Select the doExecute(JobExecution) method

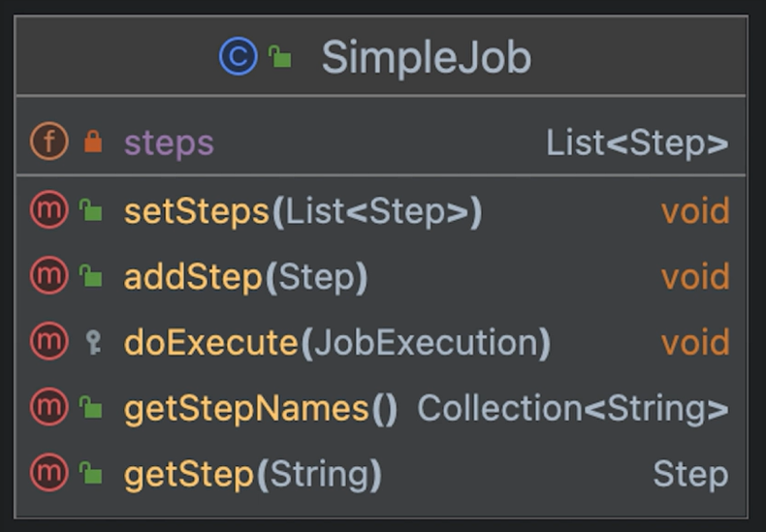(x=336, y=343)
